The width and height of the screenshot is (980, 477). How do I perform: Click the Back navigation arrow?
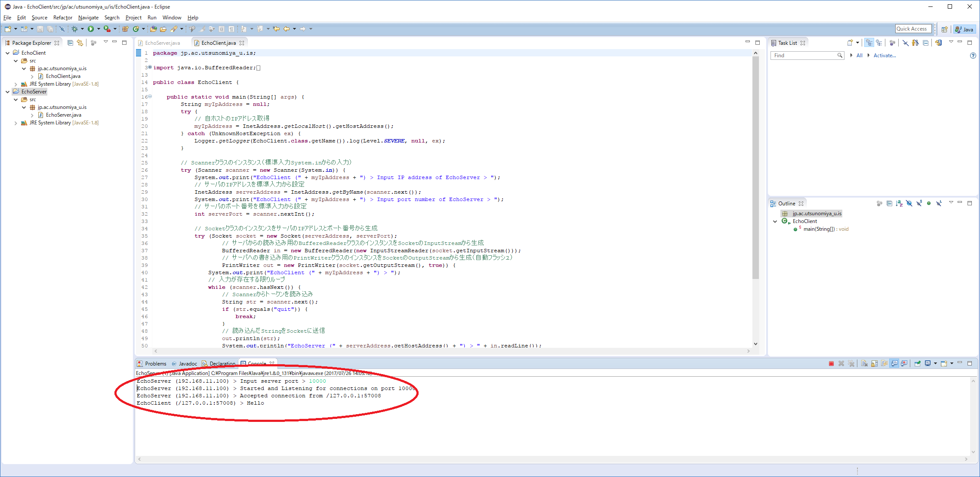(x=287, y=29)
